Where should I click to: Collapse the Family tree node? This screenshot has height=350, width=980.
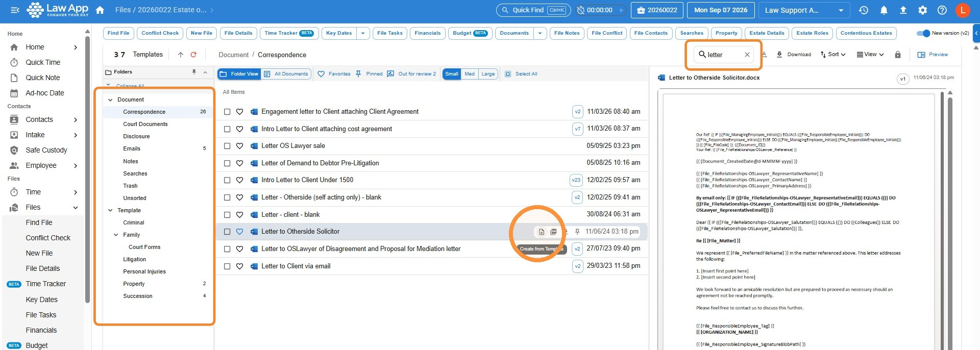pyautogui.click(x=116, y=235)
